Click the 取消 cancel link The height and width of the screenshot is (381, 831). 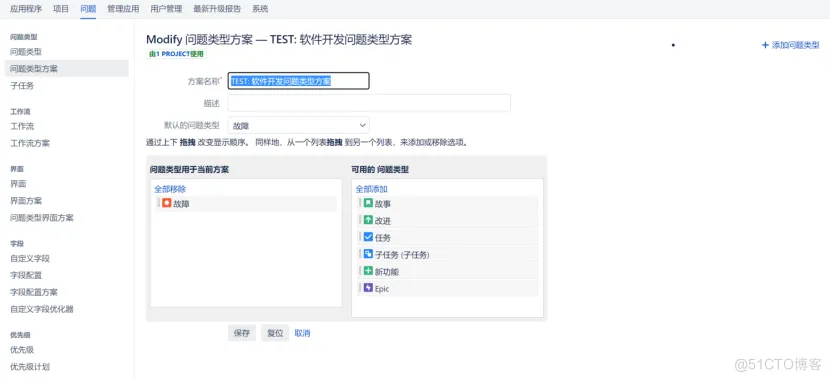[x=302, y=333]
